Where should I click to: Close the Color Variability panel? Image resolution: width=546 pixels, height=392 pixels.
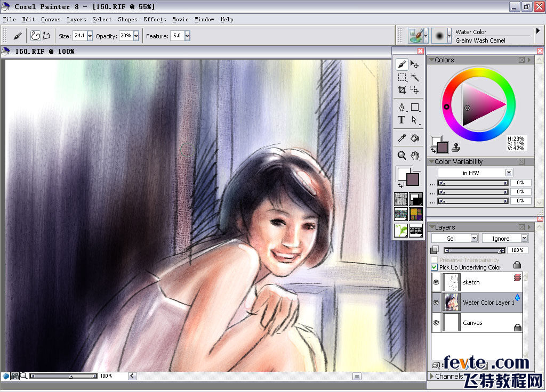pos(521,162)
